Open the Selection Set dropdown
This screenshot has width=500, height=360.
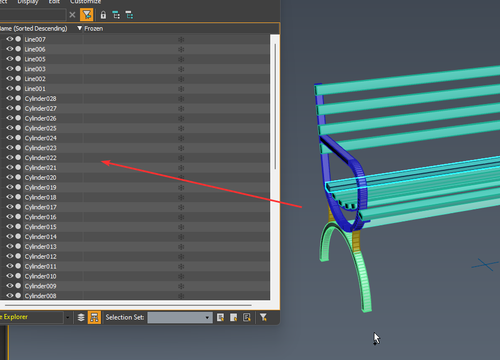[x=180, y=317]
